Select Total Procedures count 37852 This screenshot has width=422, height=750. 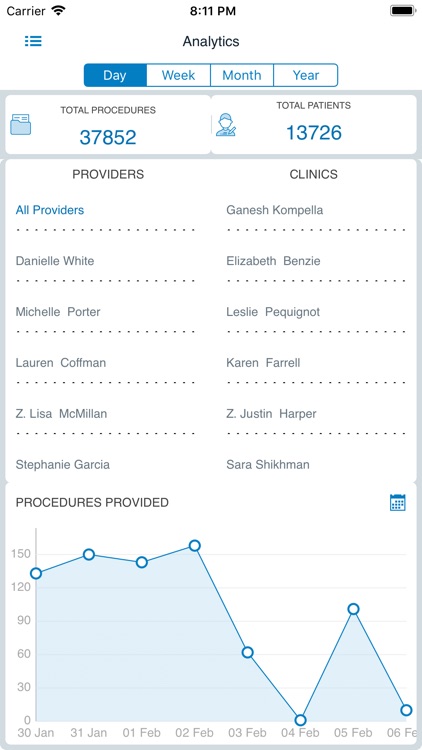click(x=108, y=137)
